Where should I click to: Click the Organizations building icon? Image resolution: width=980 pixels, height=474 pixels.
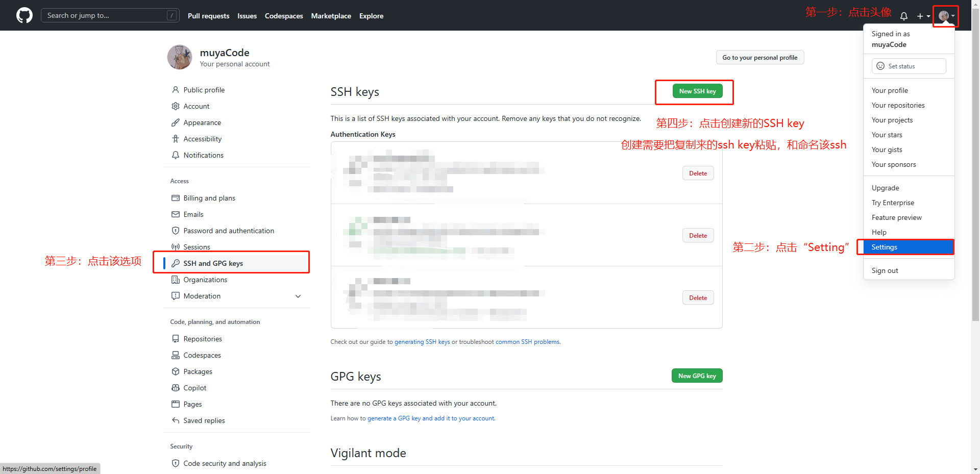[176, 280]
